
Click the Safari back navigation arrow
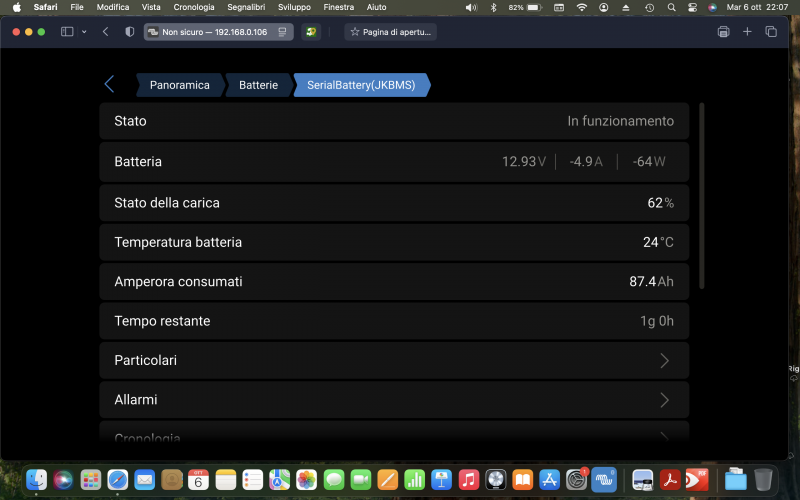106,32
